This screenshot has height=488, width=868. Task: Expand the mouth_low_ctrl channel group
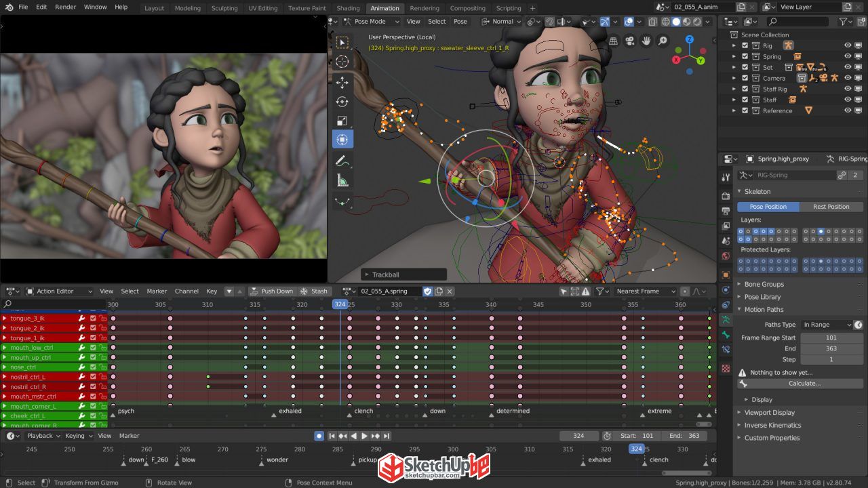pyautogui.click(x=4, y=348)
